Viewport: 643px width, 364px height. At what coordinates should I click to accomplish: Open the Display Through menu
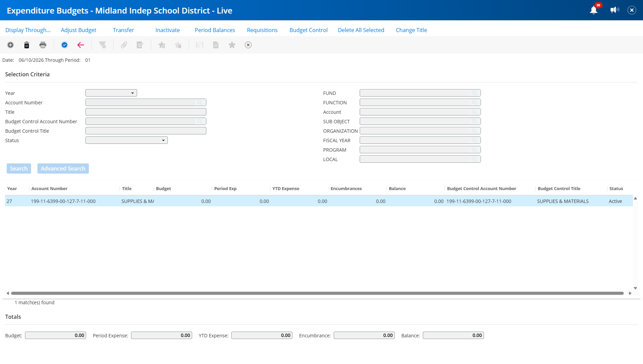click(x=28, y=30)
